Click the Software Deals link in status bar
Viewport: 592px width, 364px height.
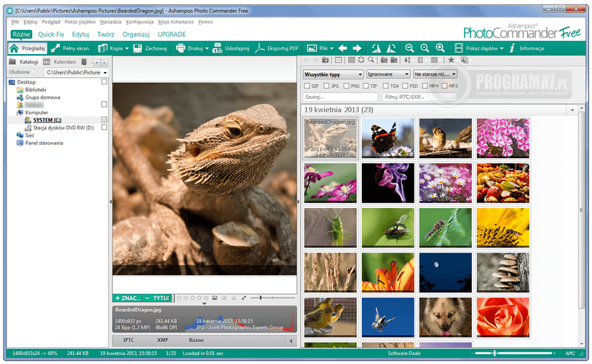(x=404, y=353)
